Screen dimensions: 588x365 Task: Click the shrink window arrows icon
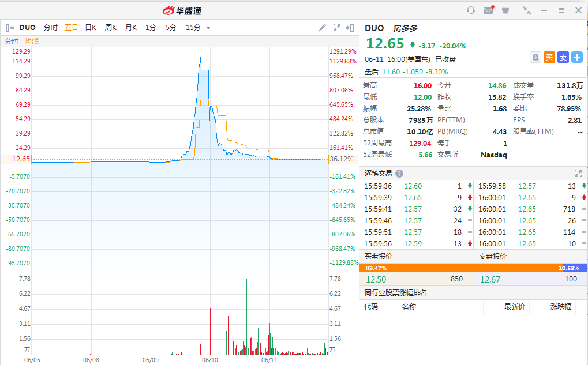point(527,10)
